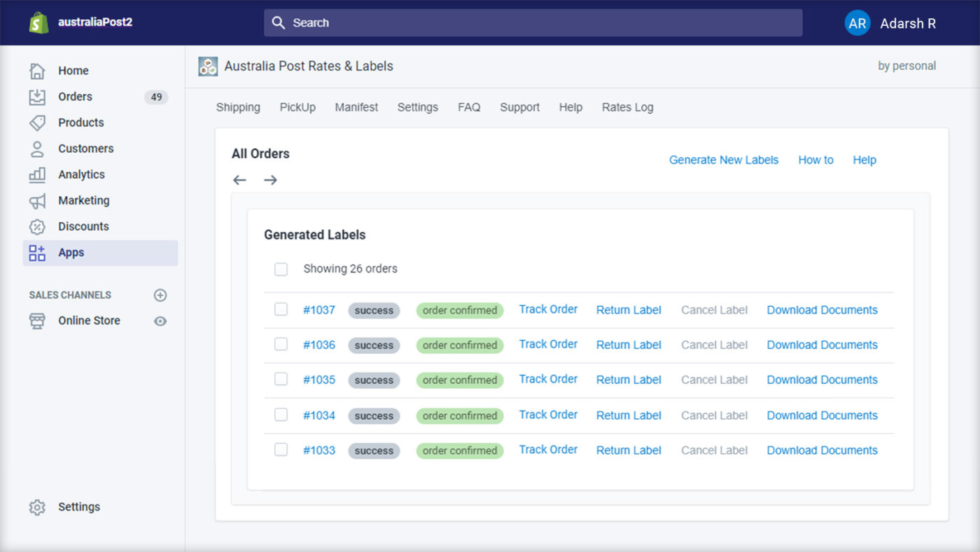View Online Store with eye icon

[160, 321]
